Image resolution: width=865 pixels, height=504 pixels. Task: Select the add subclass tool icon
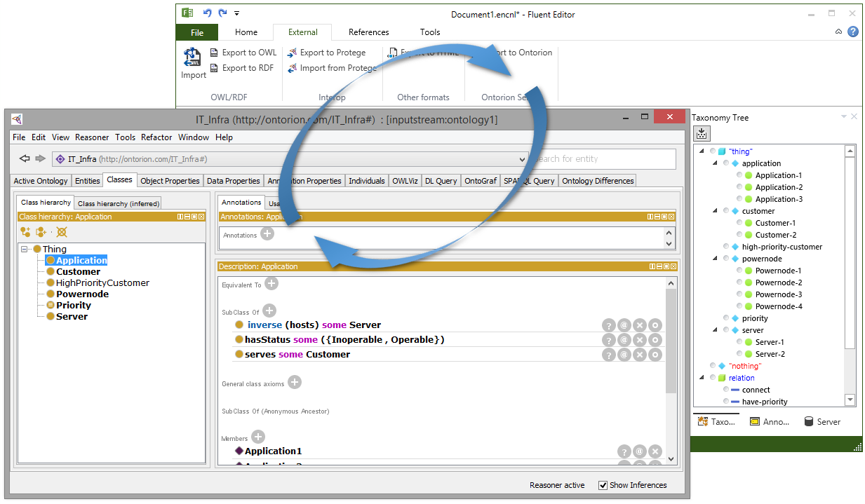point(25,232)
